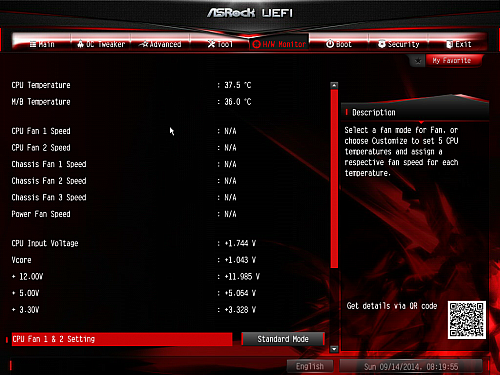This screenshot has width=500, height=375.
Task: Click the + 12.00V label
Action: [27, 277]
